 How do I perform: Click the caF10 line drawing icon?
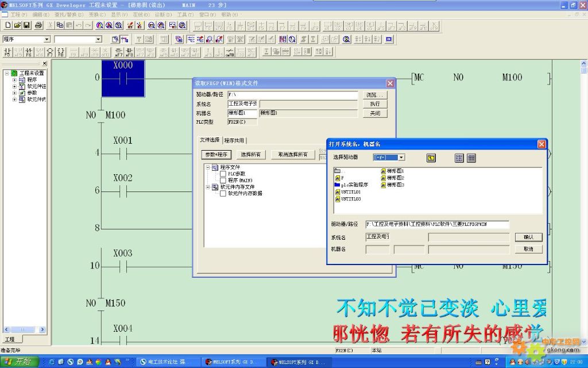230,52
